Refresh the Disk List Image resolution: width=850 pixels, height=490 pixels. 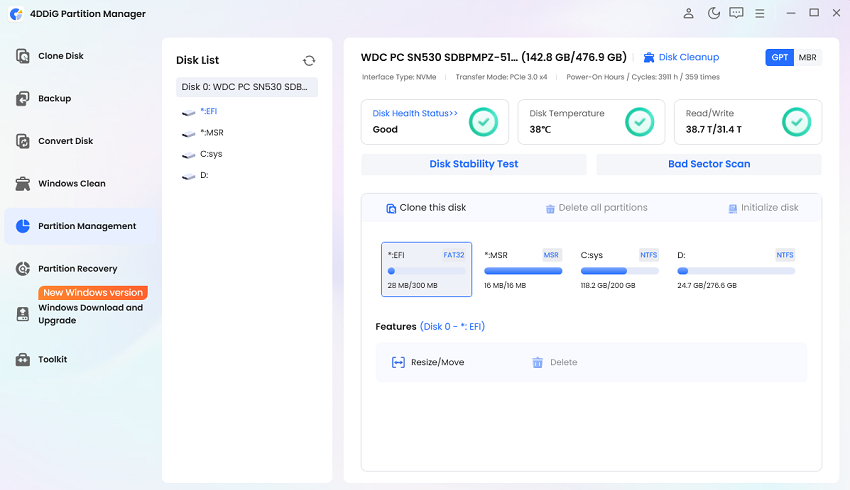(x=309, y=61)
